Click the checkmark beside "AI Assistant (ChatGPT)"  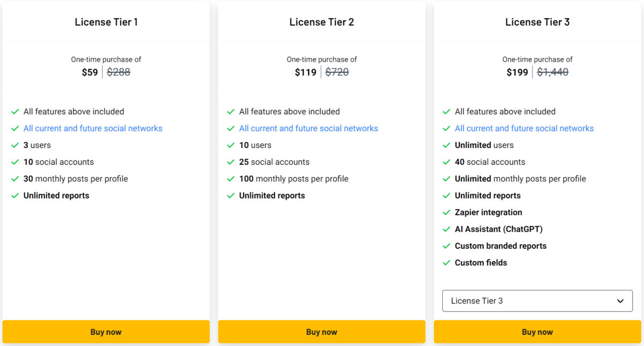pyautogui.click(x=447, y=229)
